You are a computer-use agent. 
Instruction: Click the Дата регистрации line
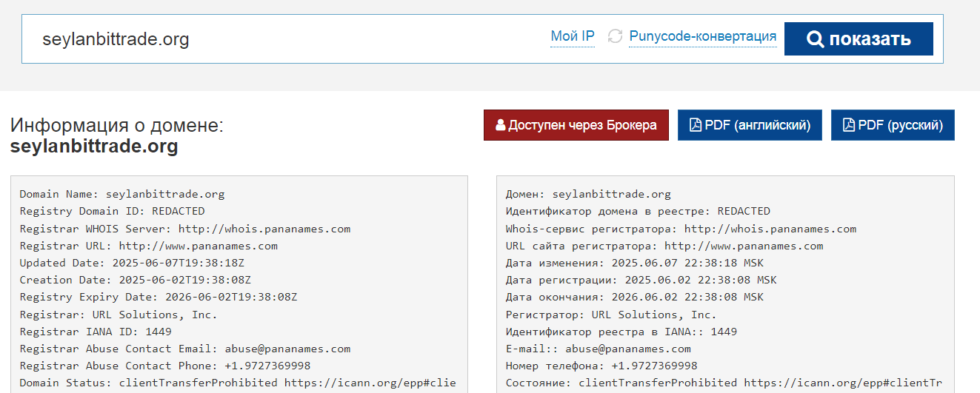[641, 280]
